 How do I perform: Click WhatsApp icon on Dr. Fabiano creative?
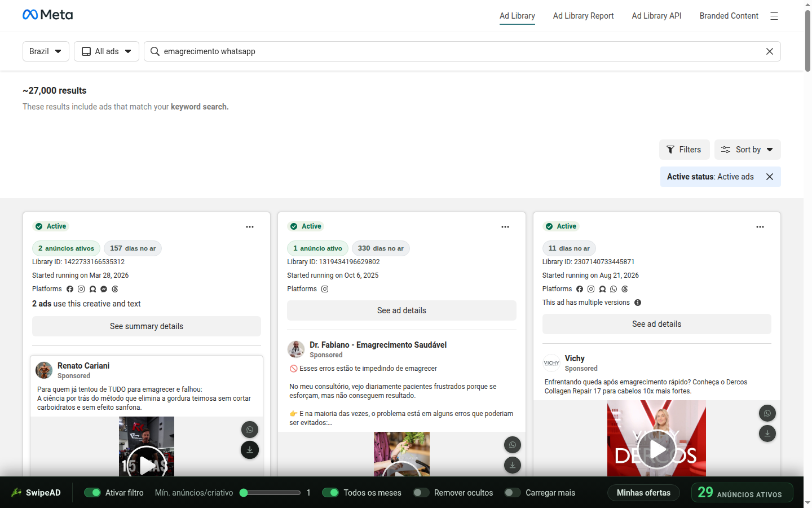(513, 445)
